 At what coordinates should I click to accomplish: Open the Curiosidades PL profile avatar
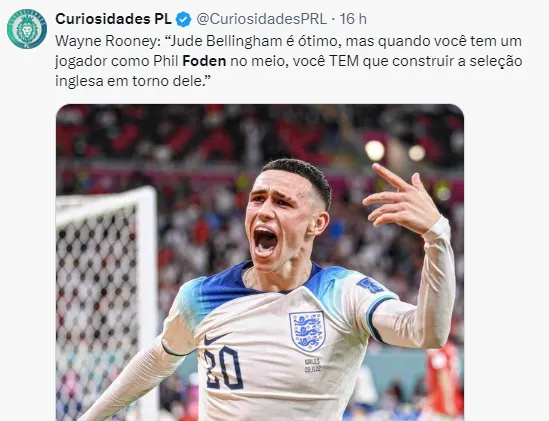point(27,29)
